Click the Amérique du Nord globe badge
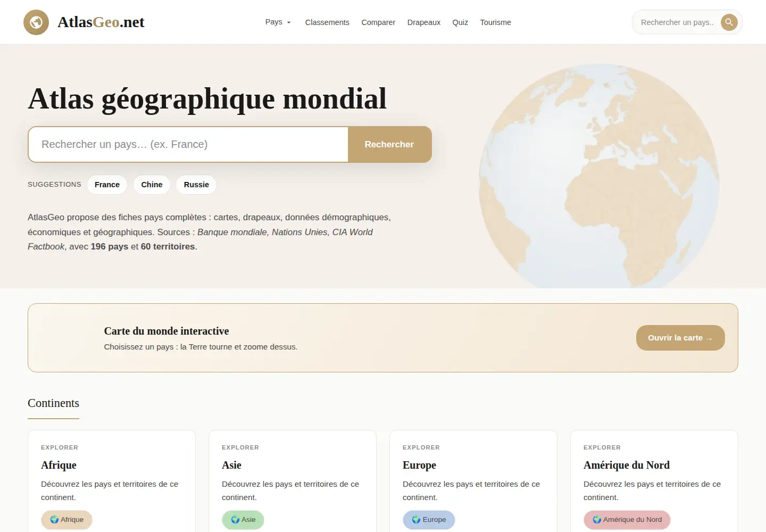 (627, 520)
